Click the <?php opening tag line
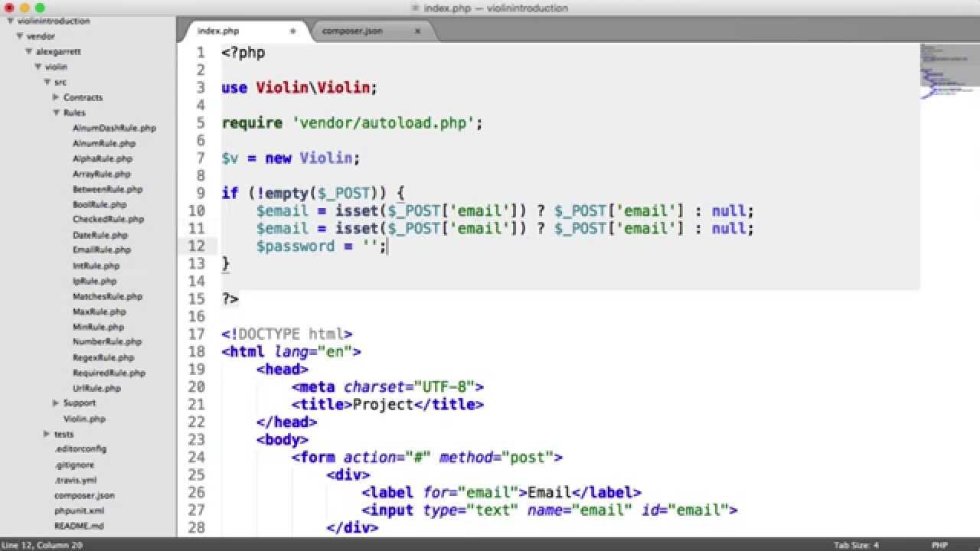 click(243, 52)
